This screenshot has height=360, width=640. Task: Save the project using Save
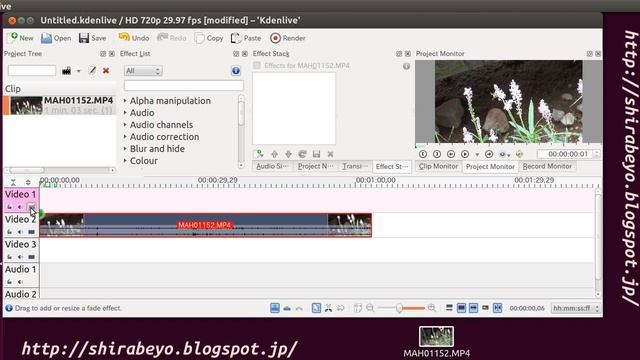click(93, 38)
